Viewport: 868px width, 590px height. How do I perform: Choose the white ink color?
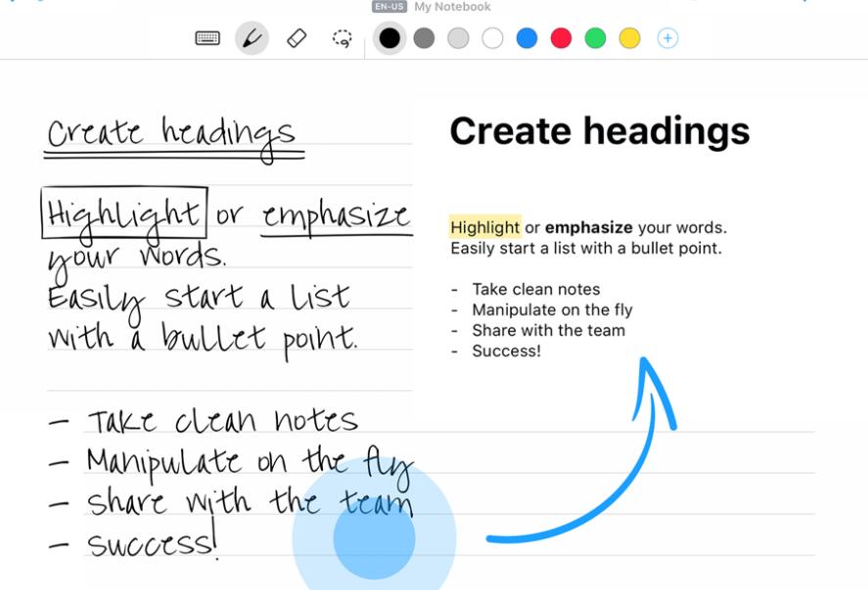492,38
